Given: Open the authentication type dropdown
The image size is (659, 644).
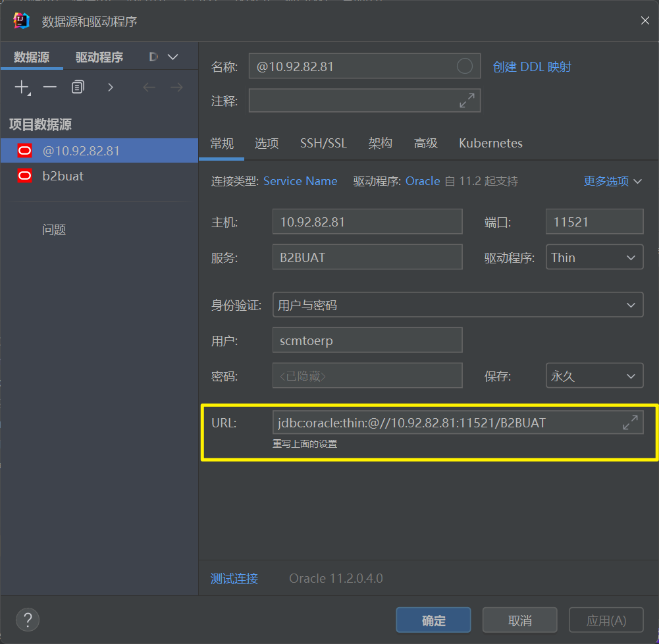Looking at the screenshot, I should (x=458, y=305).
